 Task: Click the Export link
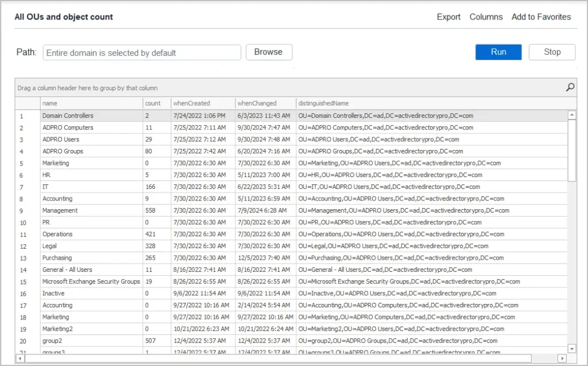pos(448,17)
